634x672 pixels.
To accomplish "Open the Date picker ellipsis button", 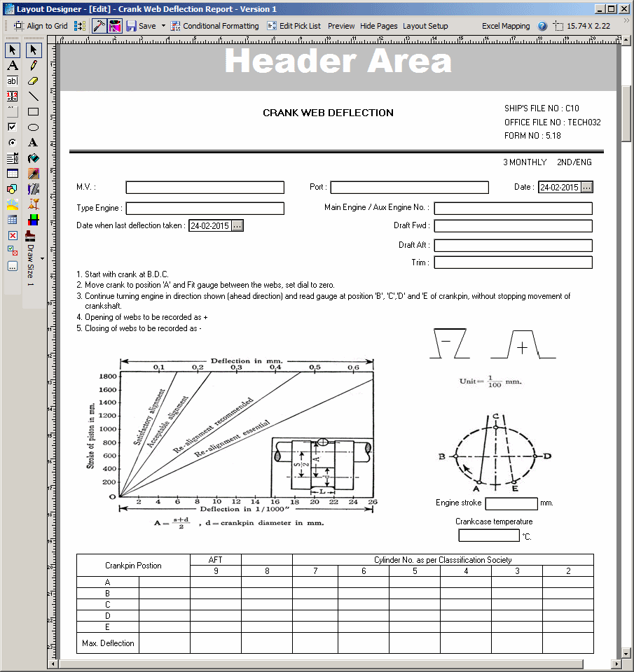I will coord(587,188).
